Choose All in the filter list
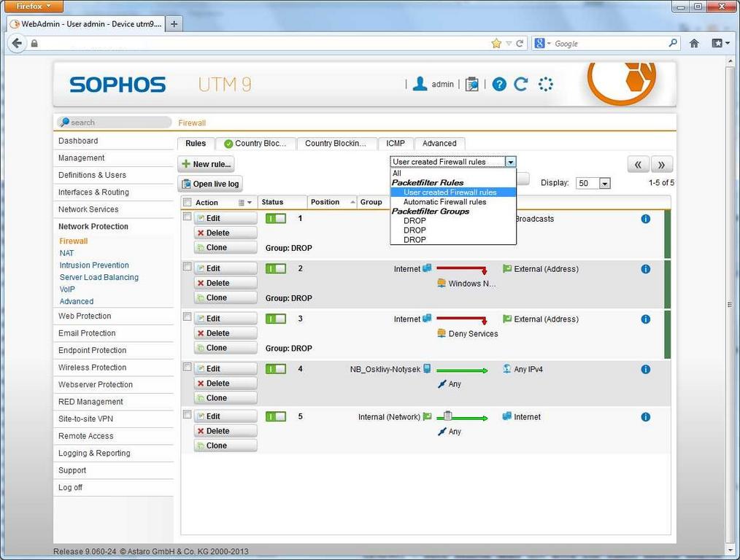740x560 pixels. (x=397, y=173)
